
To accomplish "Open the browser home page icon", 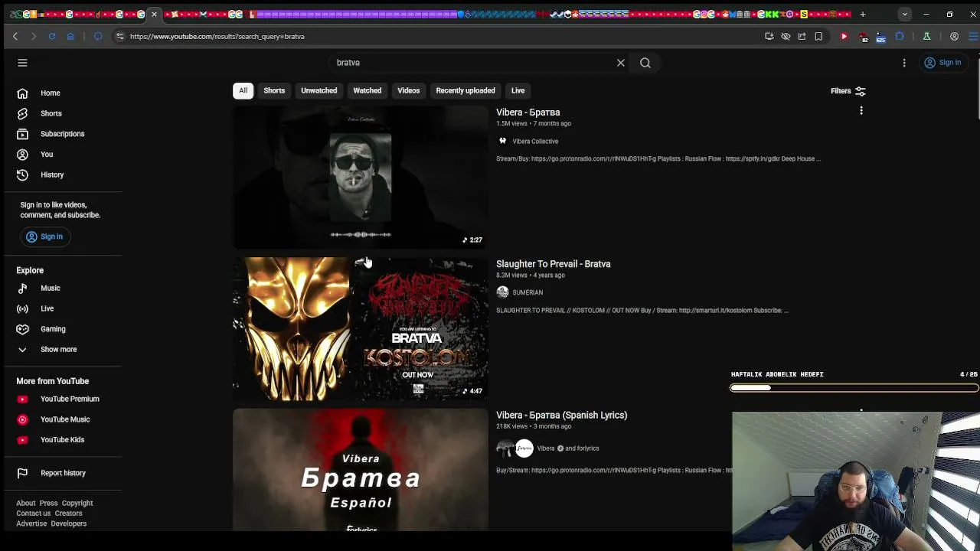I will [70, 36].
